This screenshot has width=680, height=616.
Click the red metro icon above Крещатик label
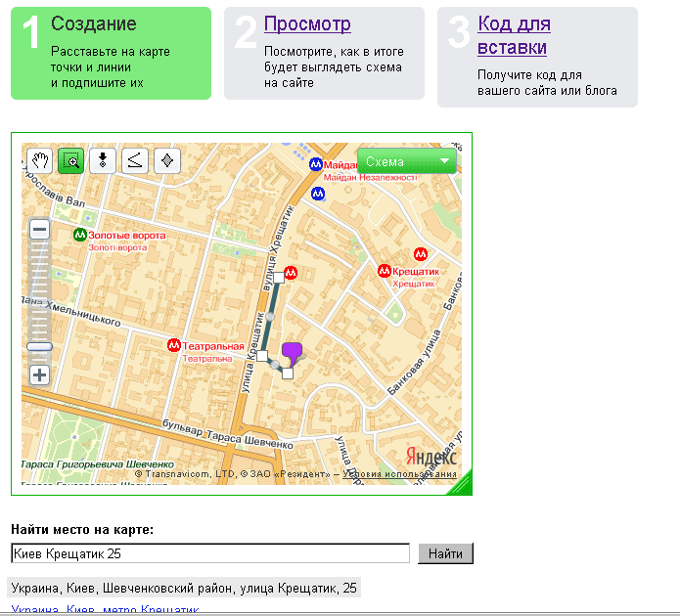pyautogui.click(x=421, y=253)
